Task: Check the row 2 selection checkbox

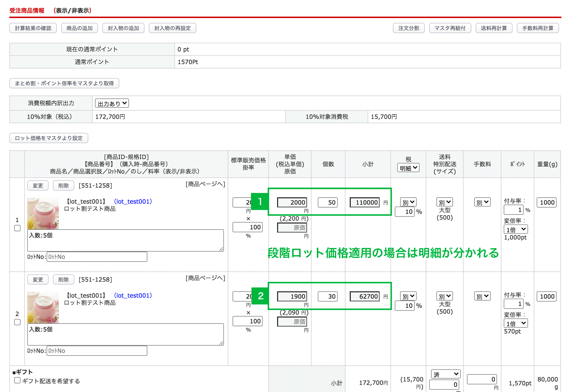Action: [17, 322]
